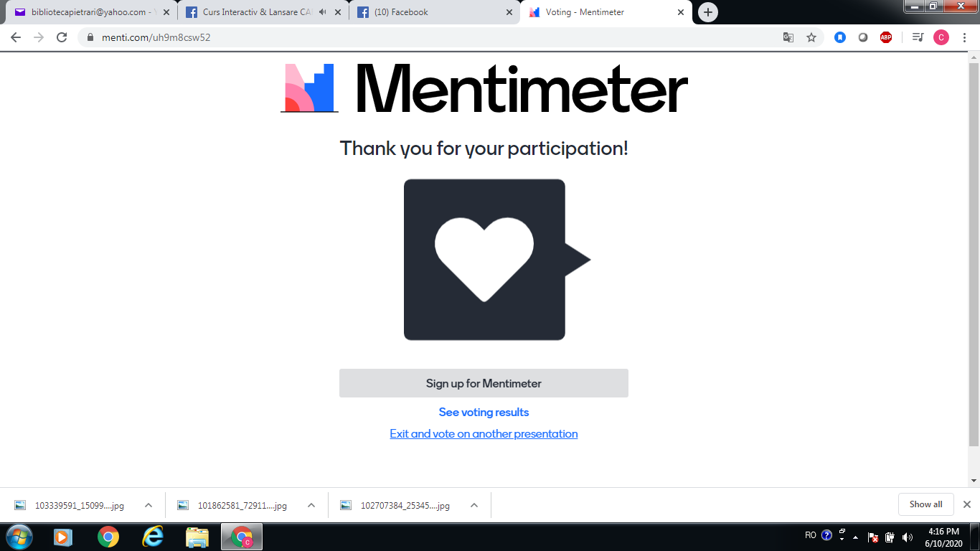The width and height of the screenshot is (980, 551).
Task: Open the Windows Start menu
Action: (x=19, y=537)
